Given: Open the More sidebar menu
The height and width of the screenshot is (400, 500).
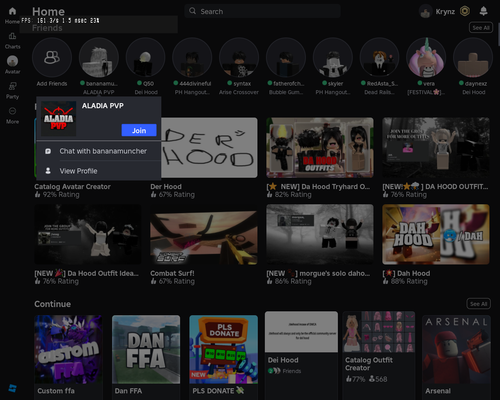Looking at the screenshot, I should [x=12, y=111].
